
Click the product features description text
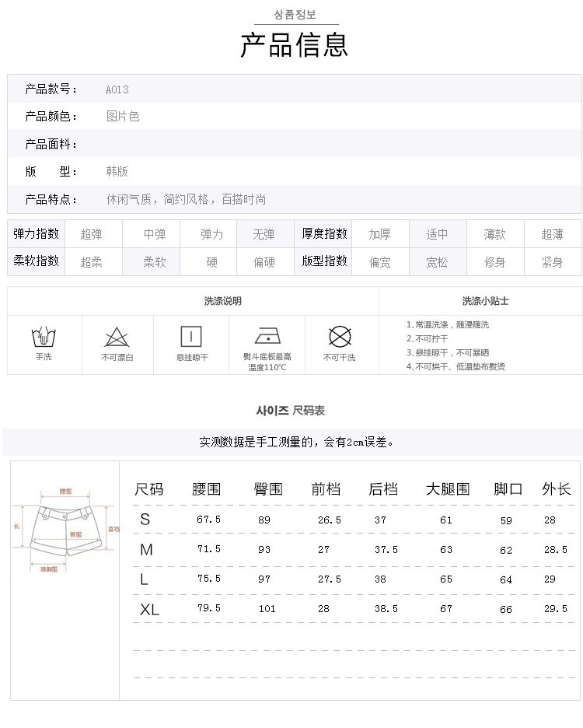coord(186,199)
